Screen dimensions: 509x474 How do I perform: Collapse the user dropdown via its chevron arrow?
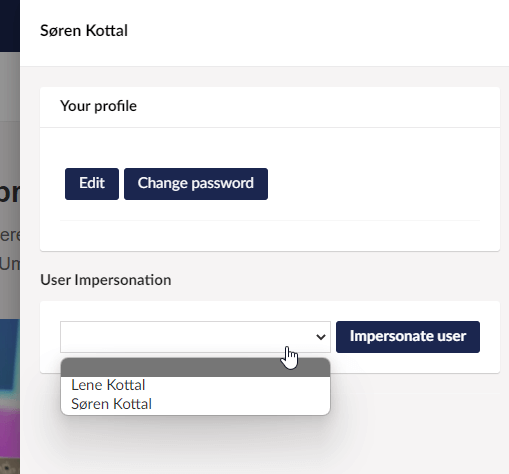(321, 337)
